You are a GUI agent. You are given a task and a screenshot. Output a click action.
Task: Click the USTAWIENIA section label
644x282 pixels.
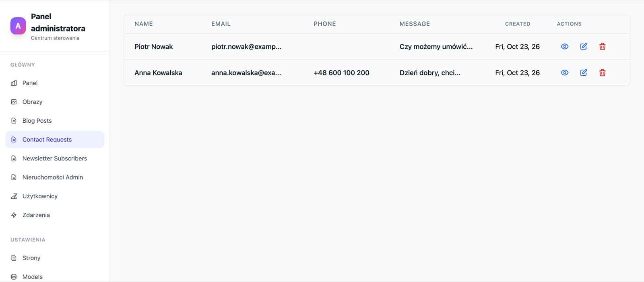point(28,240)
